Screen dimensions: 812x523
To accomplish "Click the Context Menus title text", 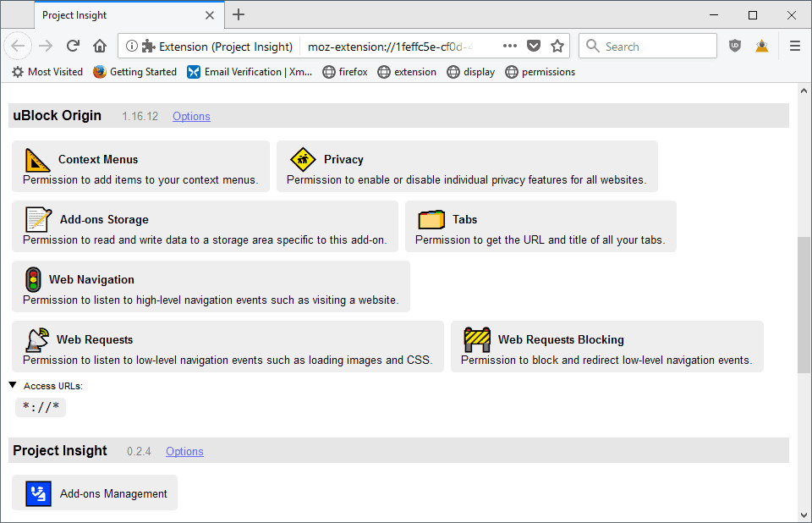I will 98,160.
